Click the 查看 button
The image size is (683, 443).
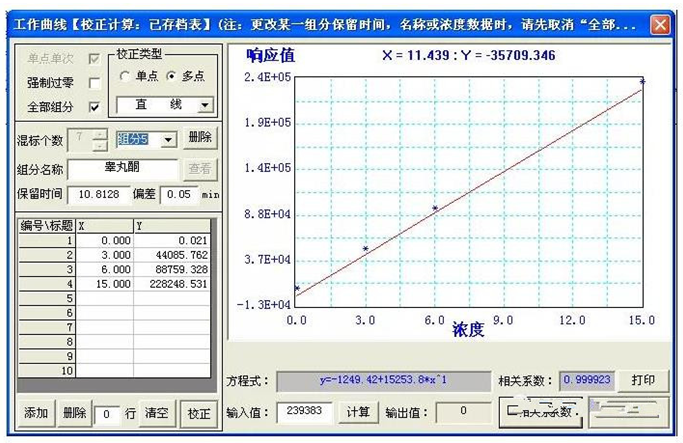click(200, 169)
